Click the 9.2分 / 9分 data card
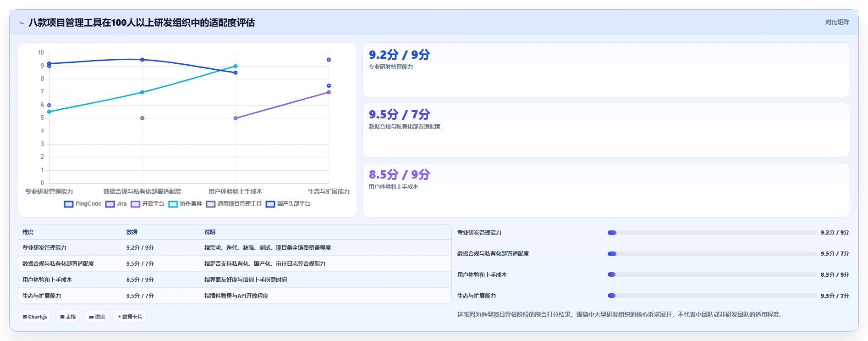 click(x=606, y=70)
